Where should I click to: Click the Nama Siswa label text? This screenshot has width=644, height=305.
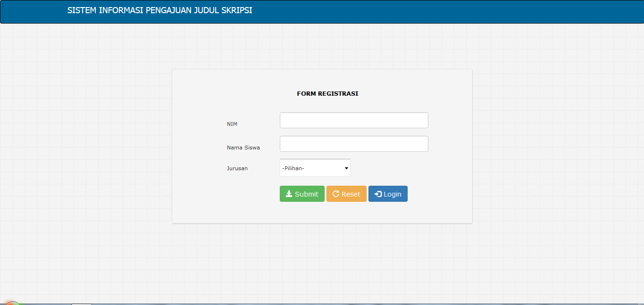pyautogui.click(x=243, y=147)
